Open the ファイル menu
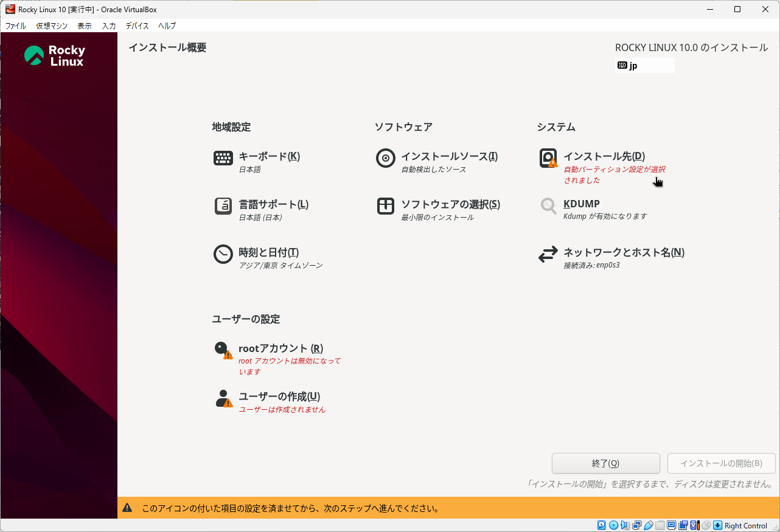780x532 pixels. point(16,26)
